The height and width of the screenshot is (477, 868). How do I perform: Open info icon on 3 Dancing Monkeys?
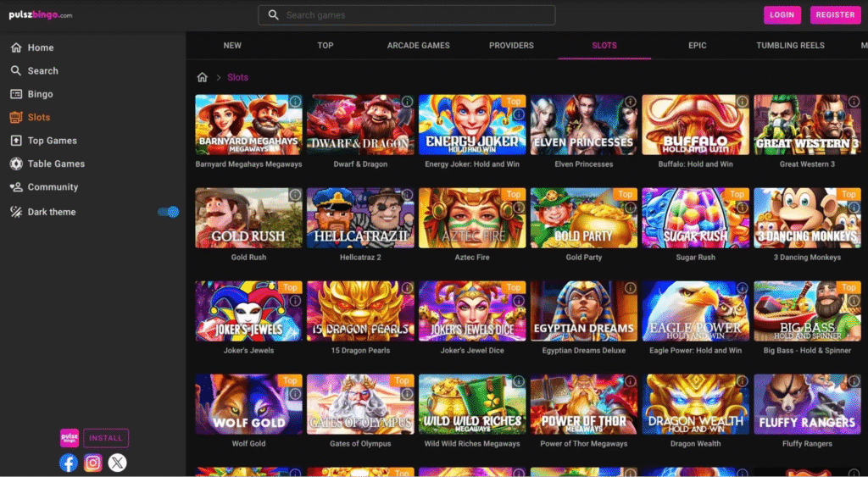(854, 208)
